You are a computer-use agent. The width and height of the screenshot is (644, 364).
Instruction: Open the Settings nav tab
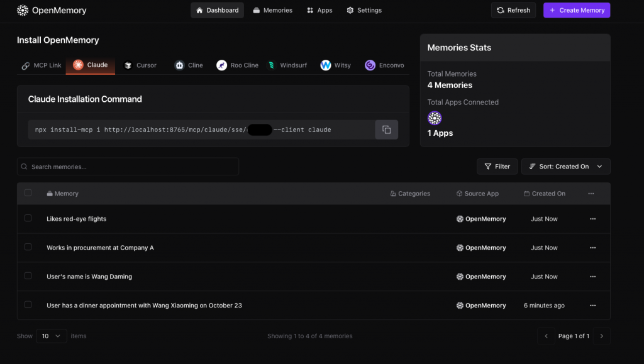pyautogui.click(x=364, y=10)
